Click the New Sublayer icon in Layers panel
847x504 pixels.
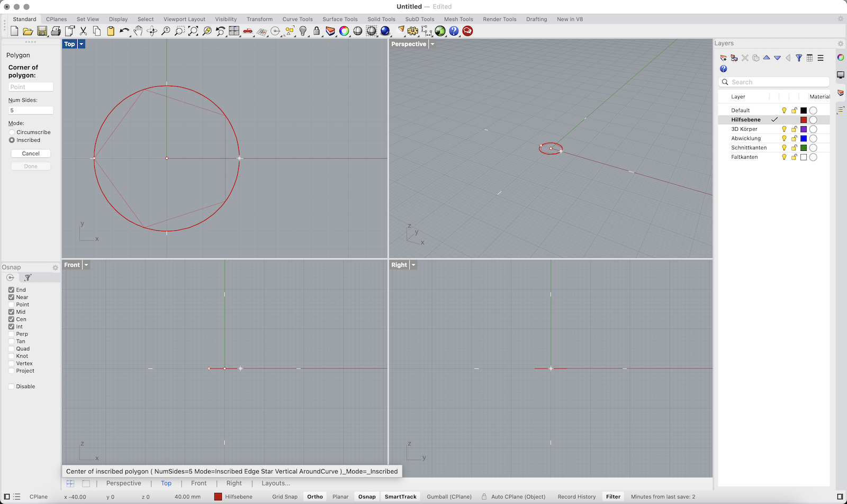coord(734,58)
